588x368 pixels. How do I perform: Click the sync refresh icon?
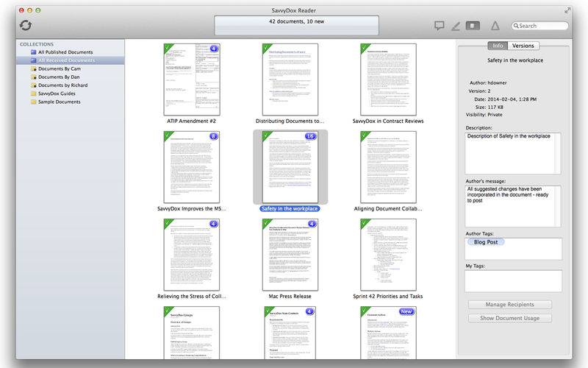point(26,25)
